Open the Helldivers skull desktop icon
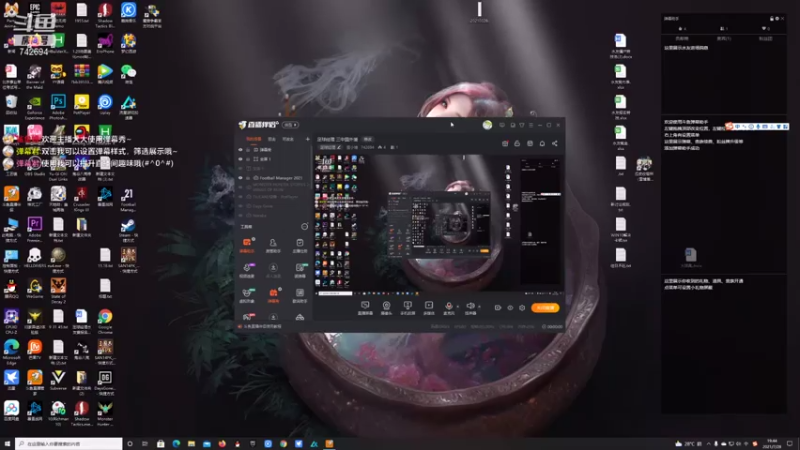The width and height of the screenshot is (800, 450). coord(35,258)
